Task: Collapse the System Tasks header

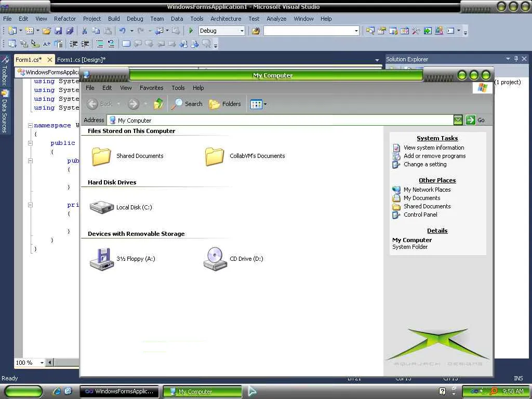Action: tap(437, 138)
